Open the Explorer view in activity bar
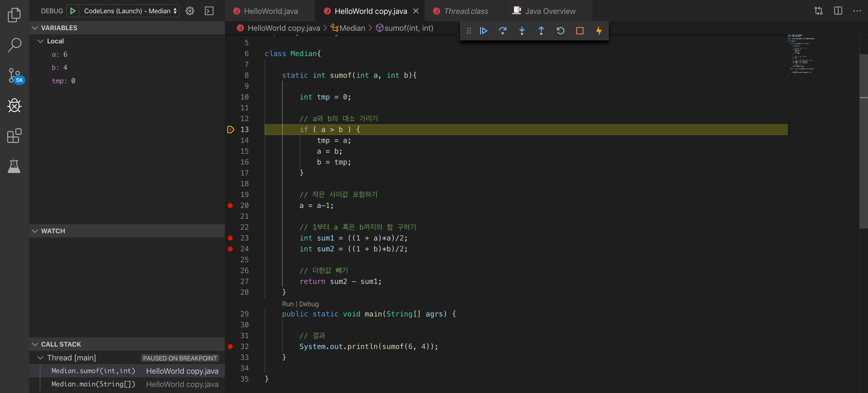The width and height of the screenshot is (868, 393). point(14,14)
